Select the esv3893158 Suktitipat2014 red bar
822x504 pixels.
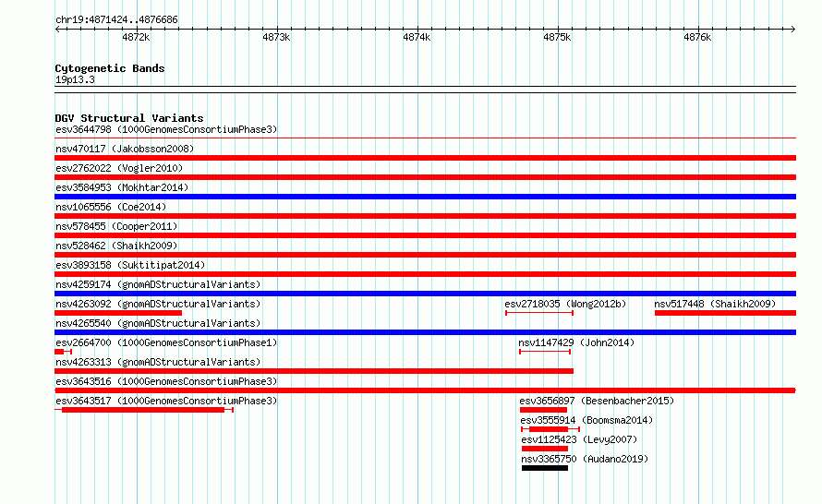point(425,274)
